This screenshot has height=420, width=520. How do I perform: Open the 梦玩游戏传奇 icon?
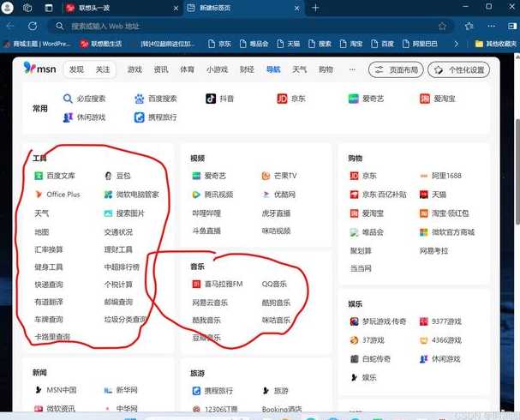click(354, 321)
